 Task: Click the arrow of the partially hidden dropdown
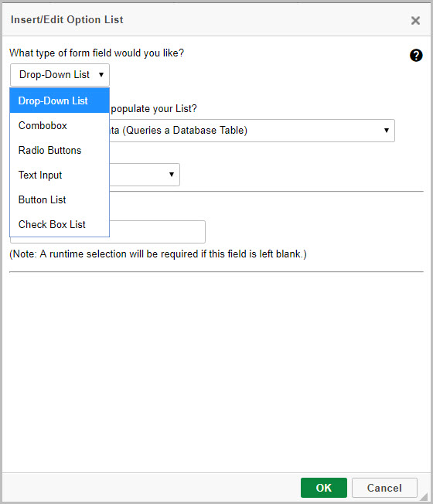[x=172, y=174]
